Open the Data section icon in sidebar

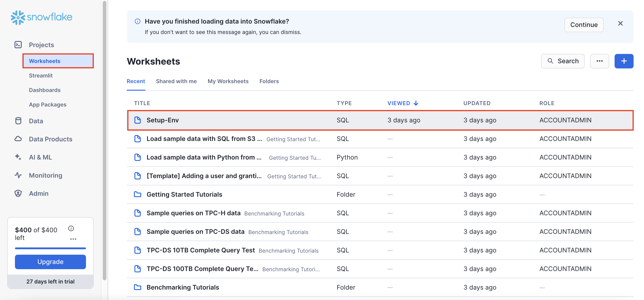pyautogui.click(x=18, y=121)
